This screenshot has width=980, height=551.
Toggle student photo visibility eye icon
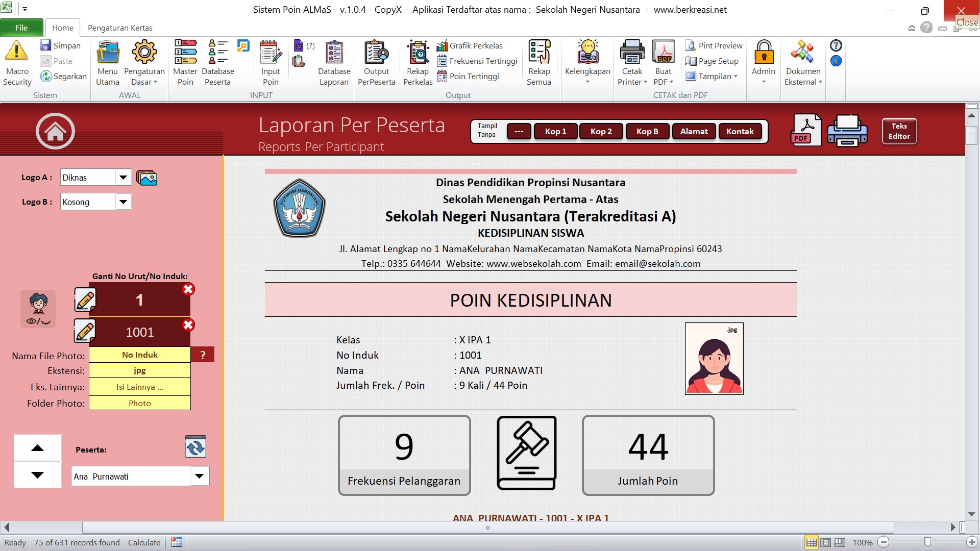coord(38,309)
